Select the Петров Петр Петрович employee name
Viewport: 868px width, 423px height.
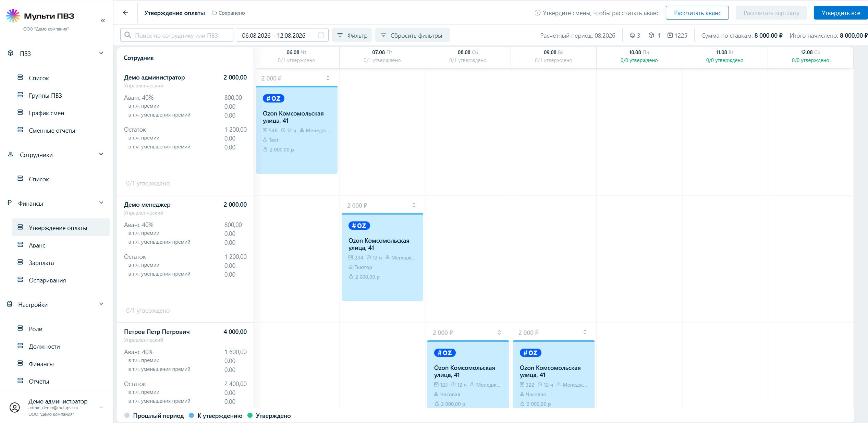(x=157, y=332)
